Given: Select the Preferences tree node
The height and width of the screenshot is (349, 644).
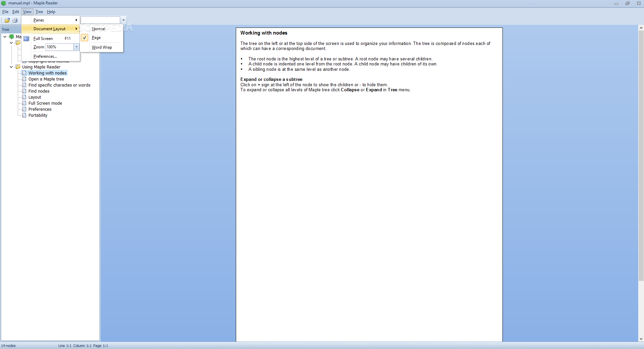Looking at the screenshot, I should tap(40, 109).
